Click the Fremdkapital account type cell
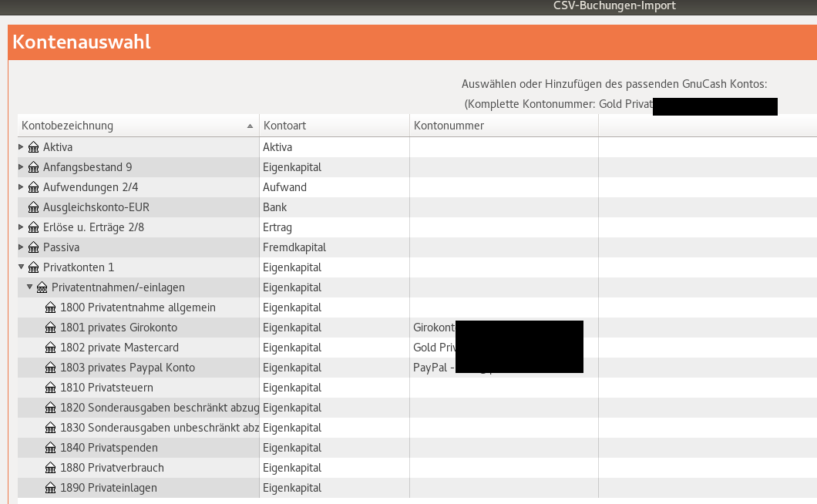Screen dimensions: 817x504 335,247
